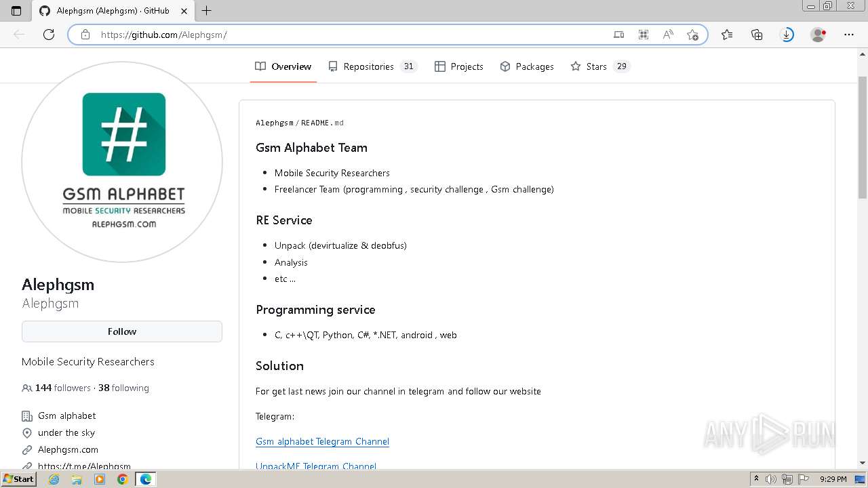Open the browser profile menu
Screen dimensions: 868x488
point(818,35)
